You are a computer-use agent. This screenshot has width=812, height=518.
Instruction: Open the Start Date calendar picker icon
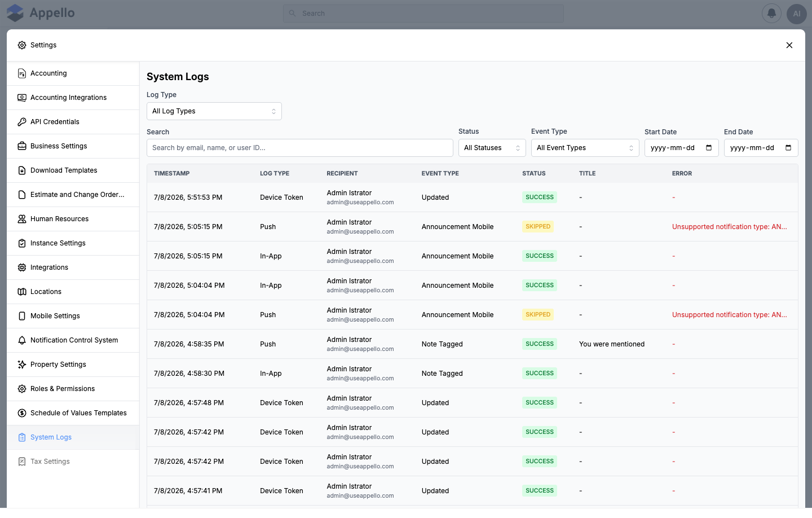(709, 148)
